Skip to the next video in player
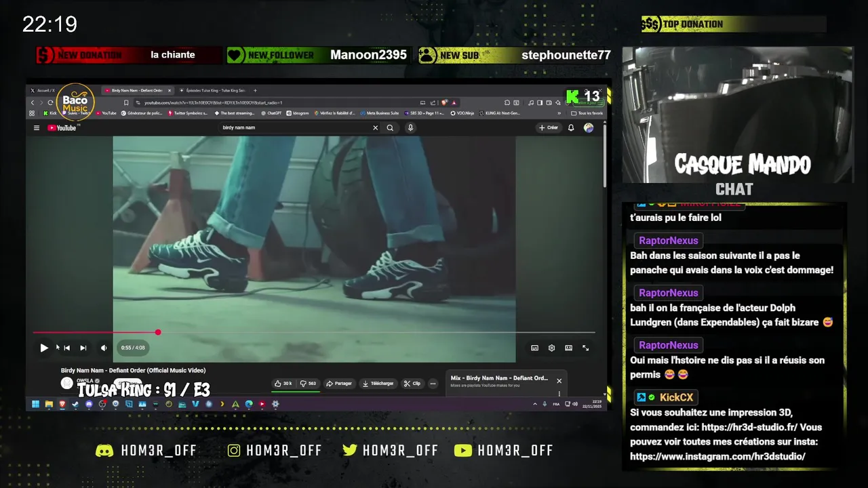 coord(83,348)
